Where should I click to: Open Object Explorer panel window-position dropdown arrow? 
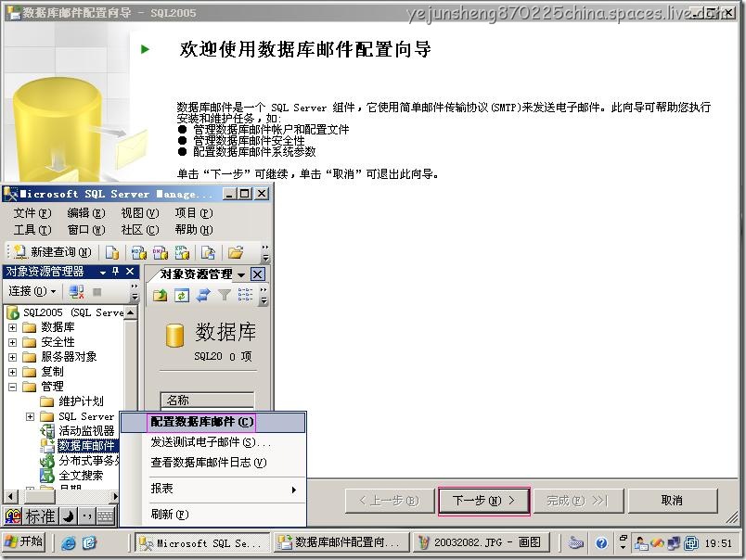click(x=103, y=272)
